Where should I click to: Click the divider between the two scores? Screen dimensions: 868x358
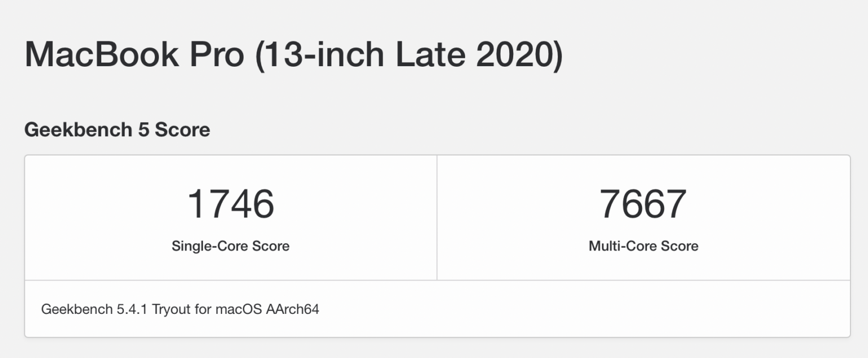[x=437, y=218]
